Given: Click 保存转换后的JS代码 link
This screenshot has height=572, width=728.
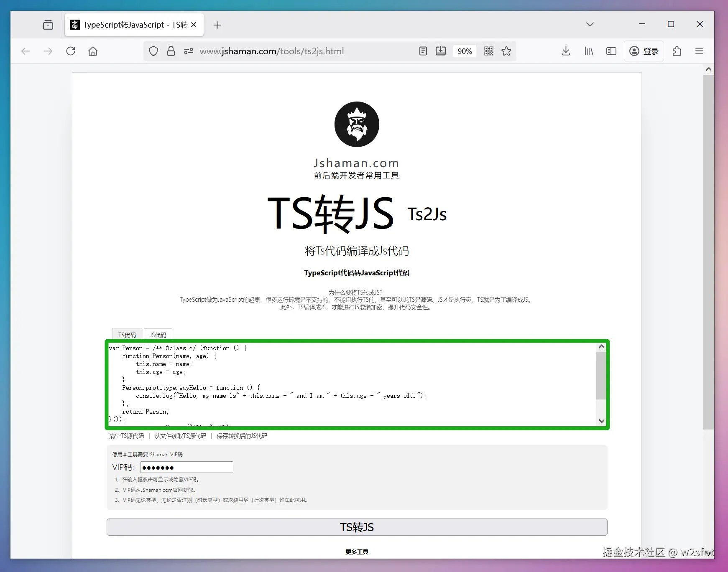Looking at the screenshot, I should (x=242, y=436).
